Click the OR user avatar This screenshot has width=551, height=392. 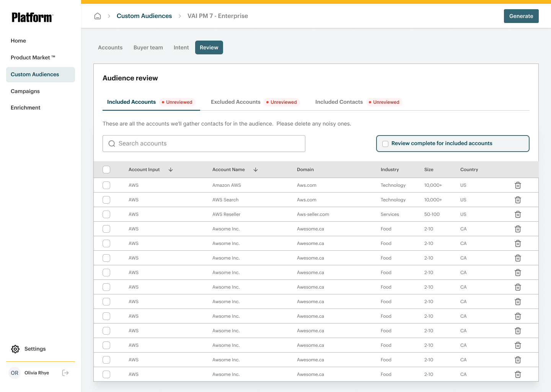[15, 373]
